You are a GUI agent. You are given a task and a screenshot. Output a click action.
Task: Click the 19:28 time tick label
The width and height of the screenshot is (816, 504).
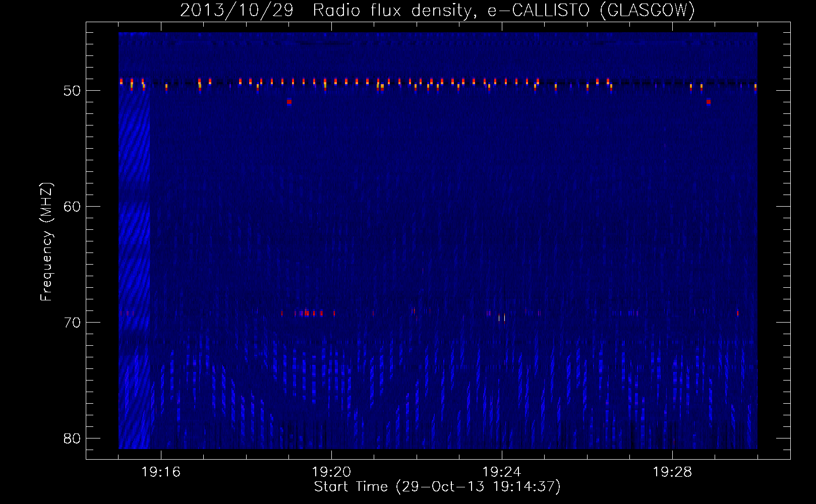[672, 472]
